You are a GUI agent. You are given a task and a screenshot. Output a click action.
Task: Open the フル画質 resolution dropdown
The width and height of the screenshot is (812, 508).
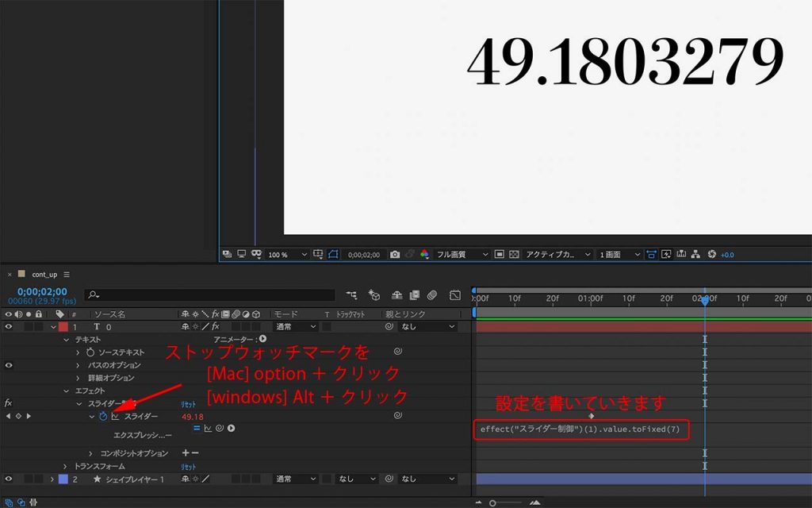462,255
